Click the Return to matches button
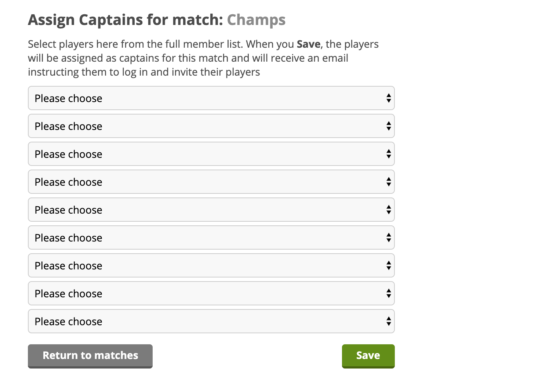Screen dimensions: 546x392 (90, 356)
